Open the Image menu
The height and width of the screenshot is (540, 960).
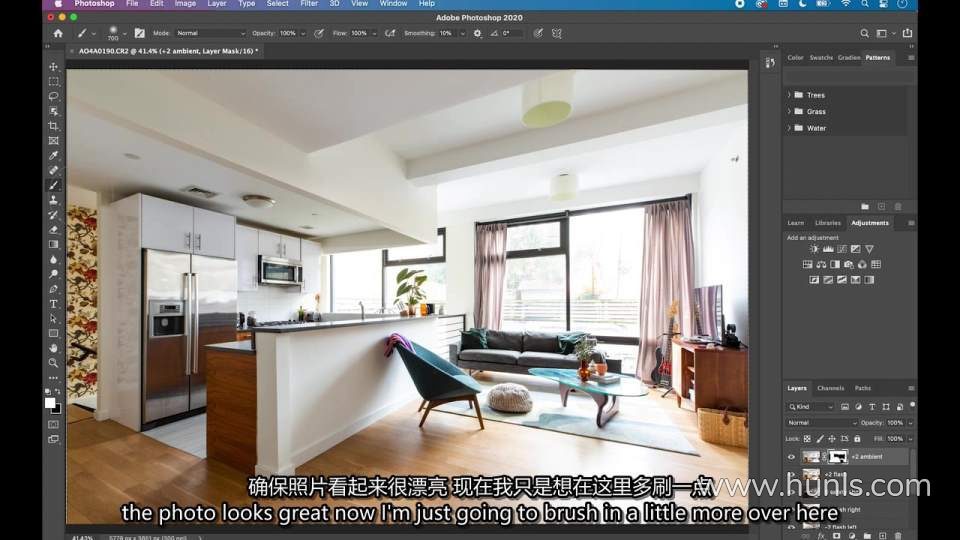[x=186, y=4]
